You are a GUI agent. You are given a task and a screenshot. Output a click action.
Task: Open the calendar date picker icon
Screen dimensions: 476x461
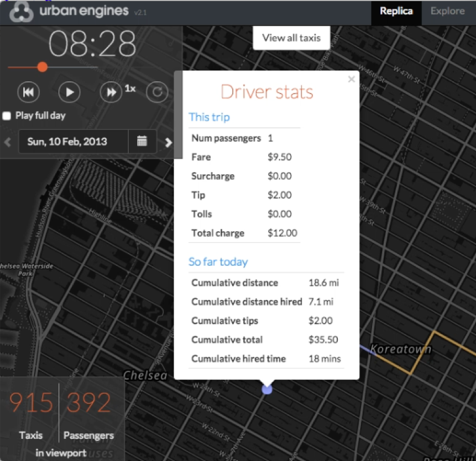(x=142, y=142)
